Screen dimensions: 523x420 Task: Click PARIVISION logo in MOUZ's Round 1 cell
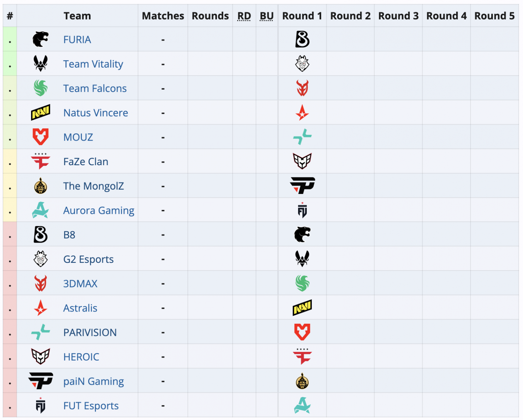302,137
